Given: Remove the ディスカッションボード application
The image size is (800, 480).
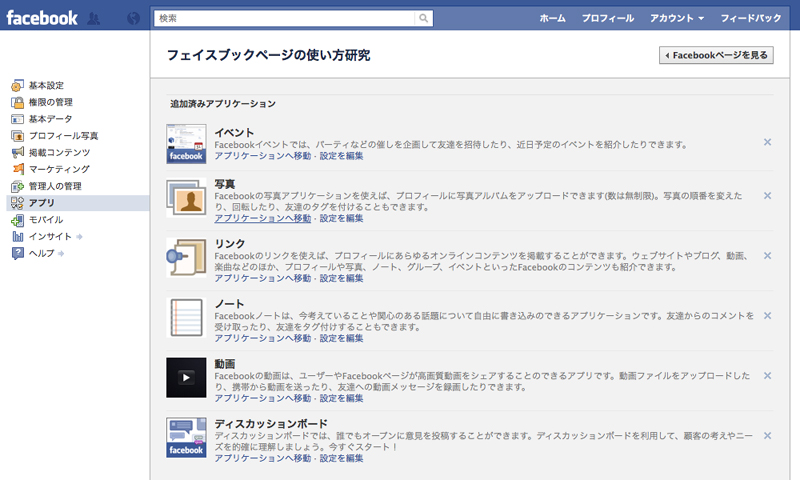Looking at the screenshot, I should 767,436.
